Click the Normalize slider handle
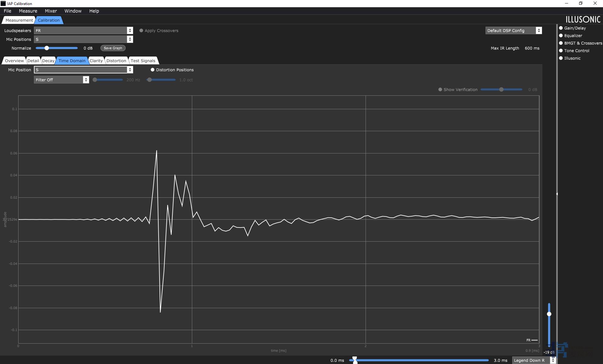Viewport: 603px width, 364px height. click(46, 48)
